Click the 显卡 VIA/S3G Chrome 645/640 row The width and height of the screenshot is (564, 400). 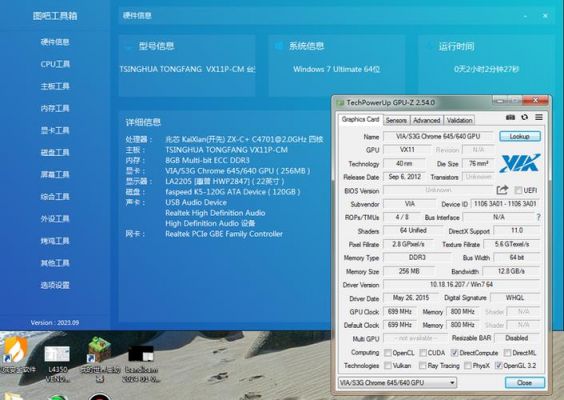[x=218, y=171]
